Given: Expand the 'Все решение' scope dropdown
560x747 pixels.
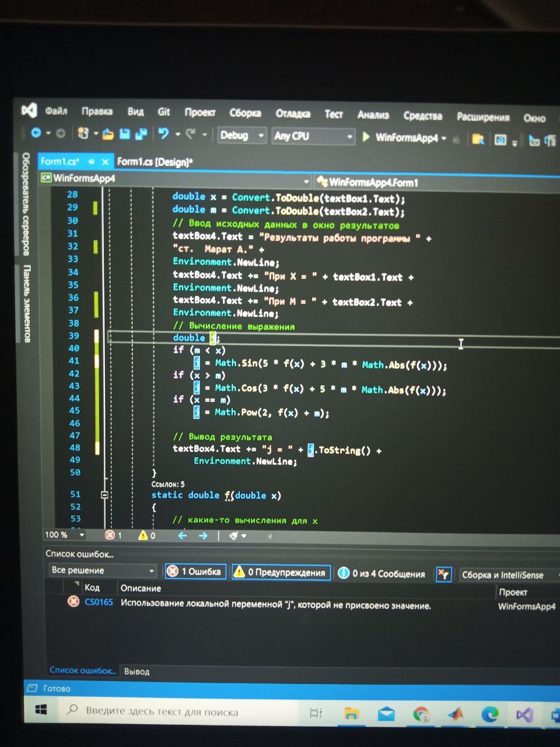Looking at the screenshot, I should click(x=103, y=570).
